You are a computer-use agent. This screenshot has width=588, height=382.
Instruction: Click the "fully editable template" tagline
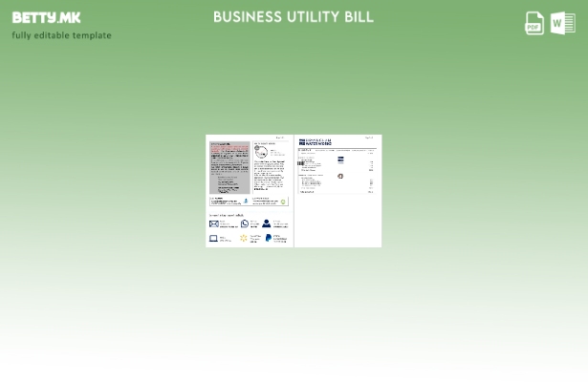[x=61, y=35]
